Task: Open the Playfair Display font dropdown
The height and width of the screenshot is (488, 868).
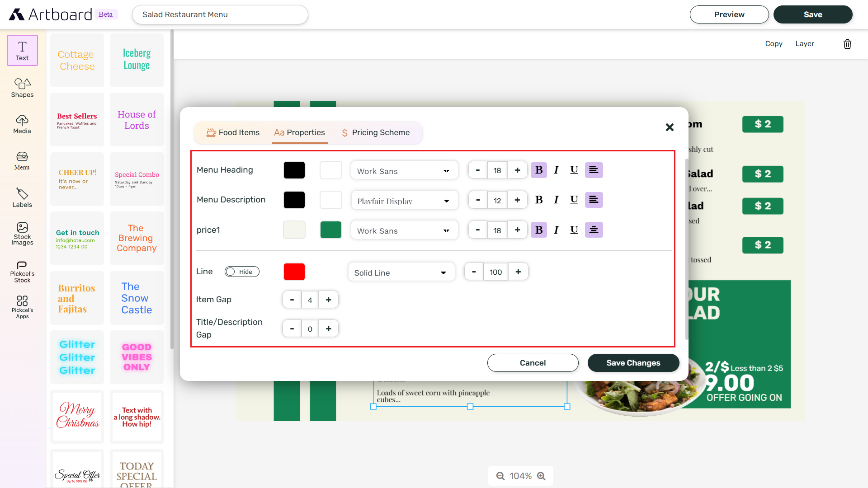Action: (404, 200)
